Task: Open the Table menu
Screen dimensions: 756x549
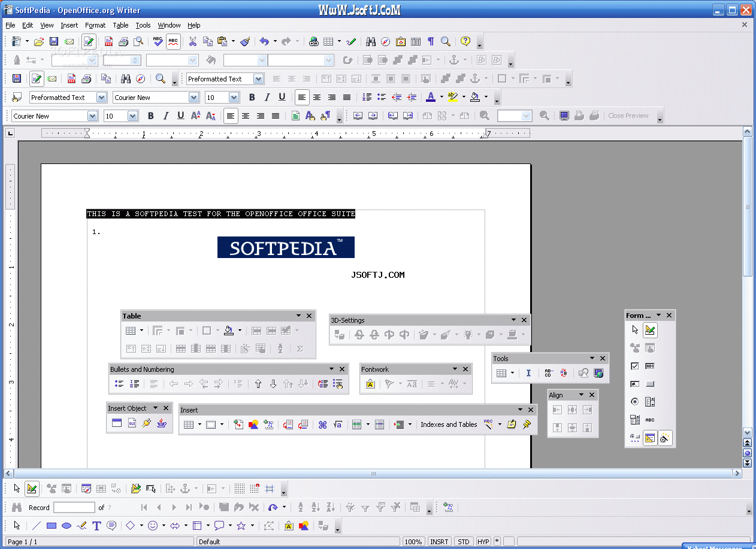Action: (121, 25)
